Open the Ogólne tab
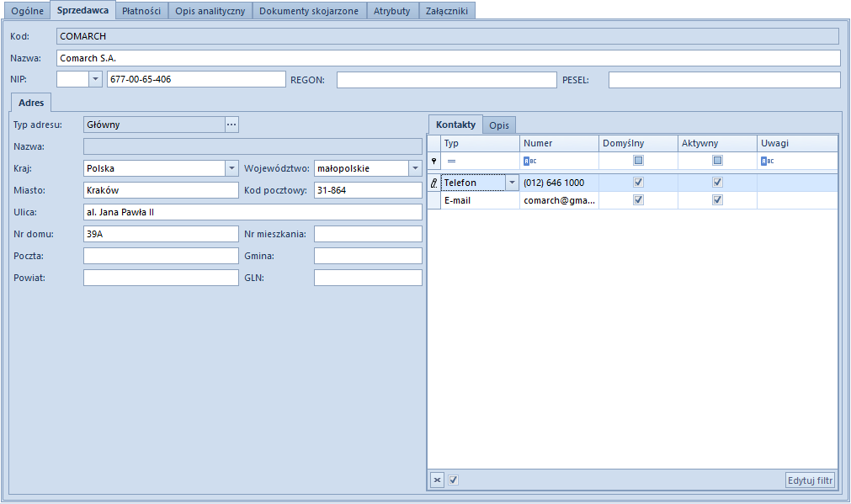The width and height of the screenshot is (851, 504). [27, 11]
